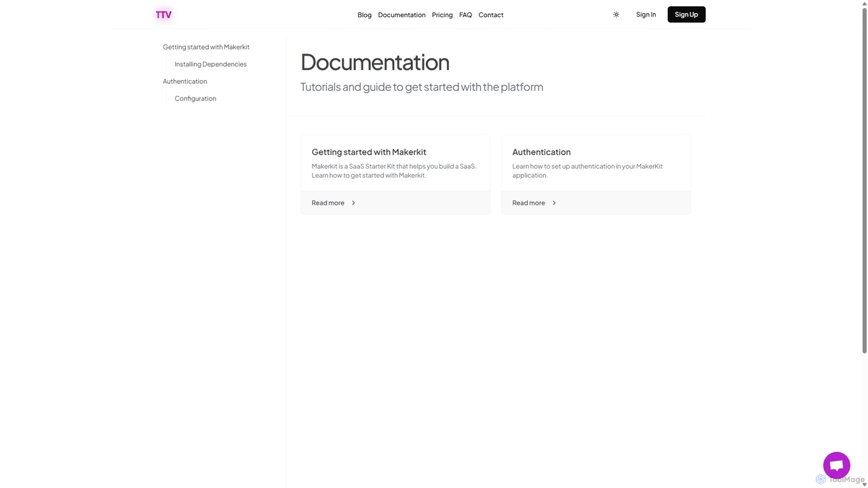Viewport: 868px width, 488px height.
Task: Click the scrollbar up arrow
Action: click(x=864, y=3)
